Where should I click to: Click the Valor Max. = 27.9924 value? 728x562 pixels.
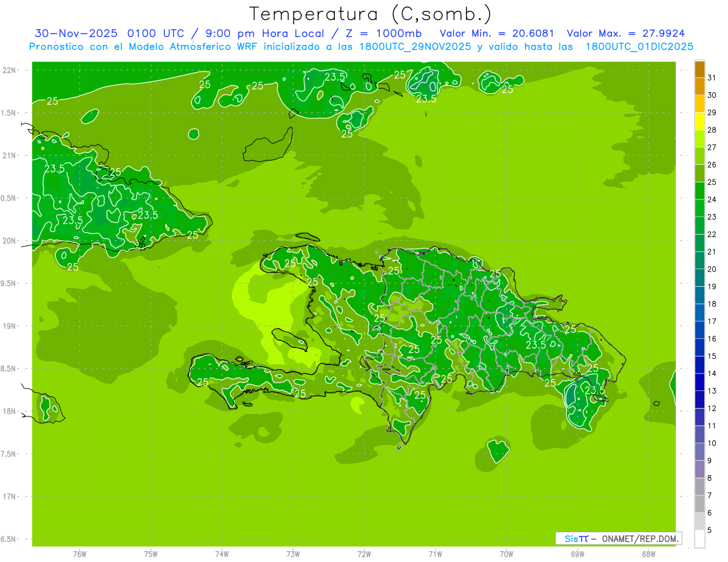[x=626, y=33]
